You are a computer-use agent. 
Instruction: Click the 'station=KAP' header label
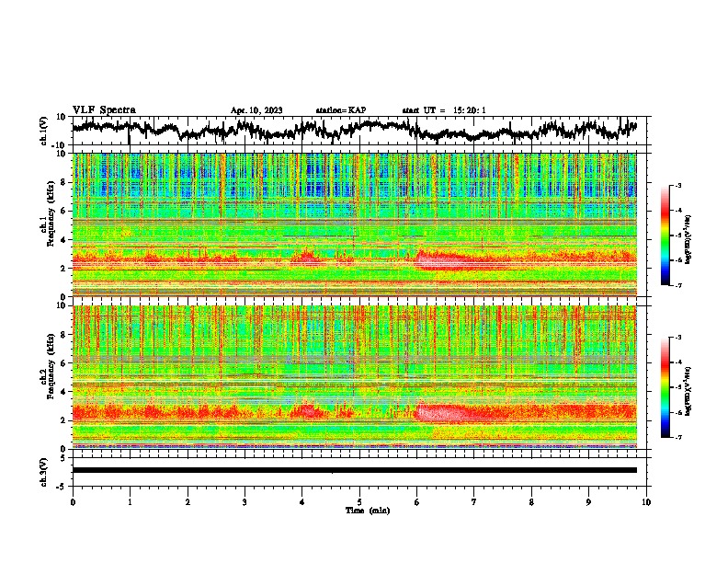341,110
